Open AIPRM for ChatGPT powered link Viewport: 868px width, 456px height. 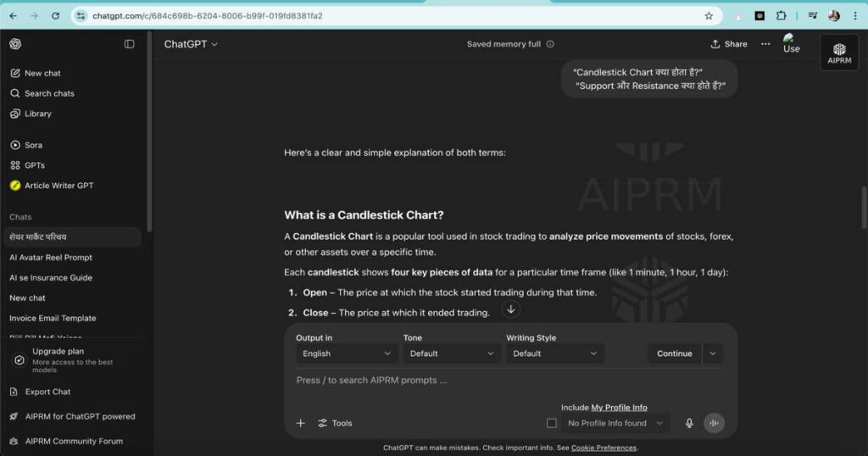point(80,417)
